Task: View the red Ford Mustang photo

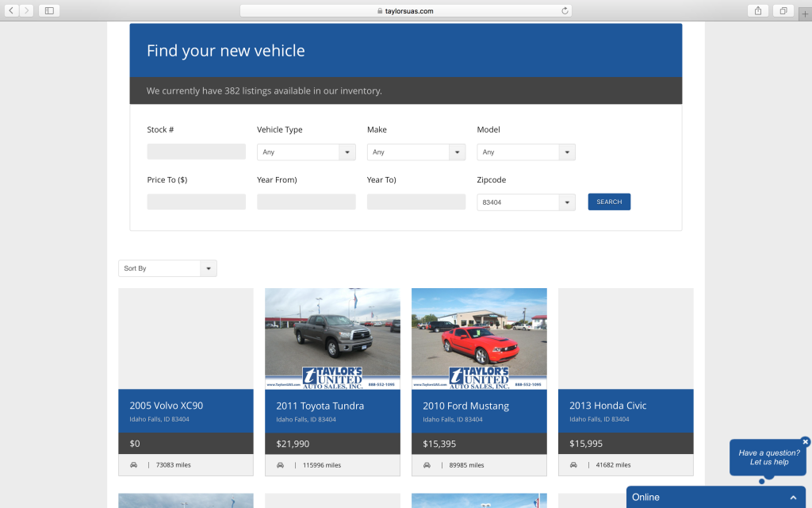Action: 479,338
